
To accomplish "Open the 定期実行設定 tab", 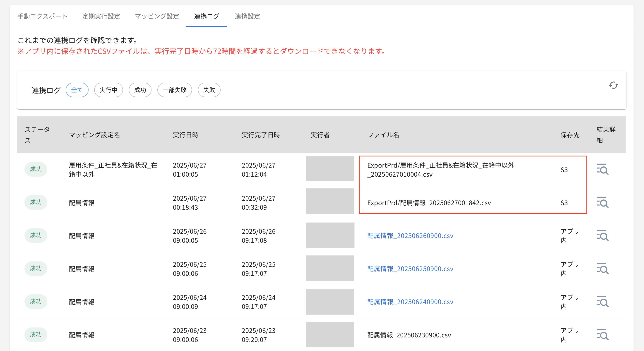I will 101,16.
